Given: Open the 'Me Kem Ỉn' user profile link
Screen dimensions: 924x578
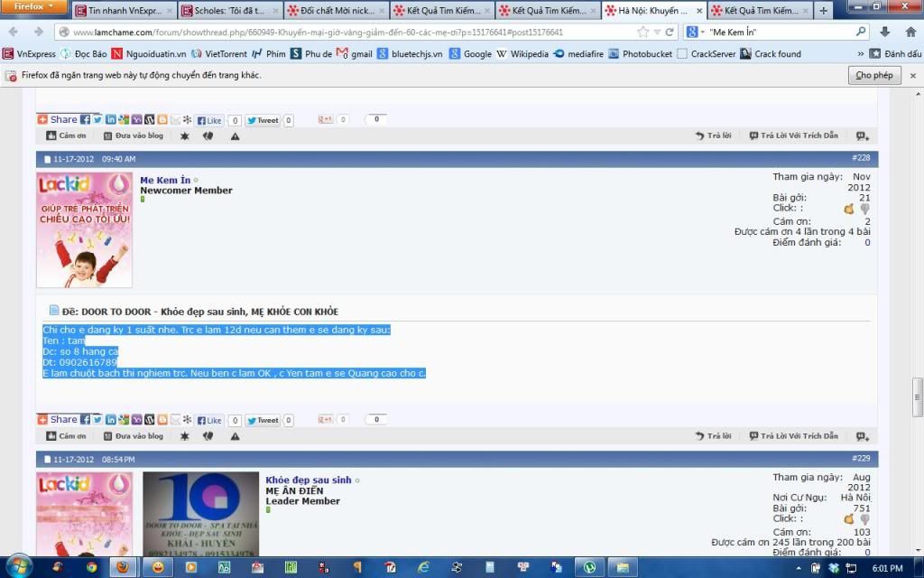Looking at the screenshot, I should click(x=165, y=180).
